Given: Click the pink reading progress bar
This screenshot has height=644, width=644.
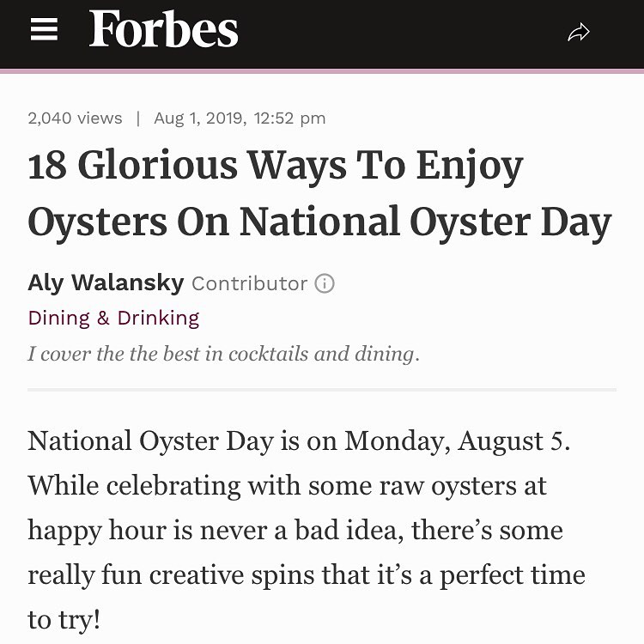Looking at the screenshot, I should point(322,71).
